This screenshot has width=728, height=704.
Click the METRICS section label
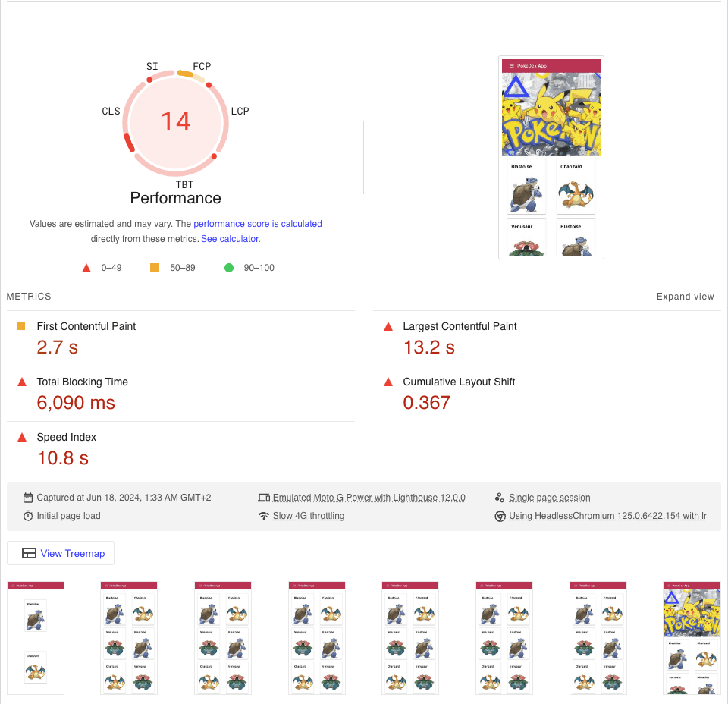tap(29, 297)
